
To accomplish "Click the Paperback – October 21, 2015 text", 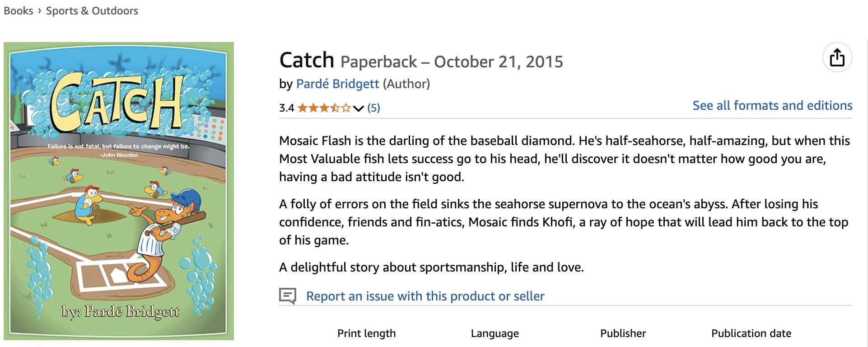I will (452, 62).
